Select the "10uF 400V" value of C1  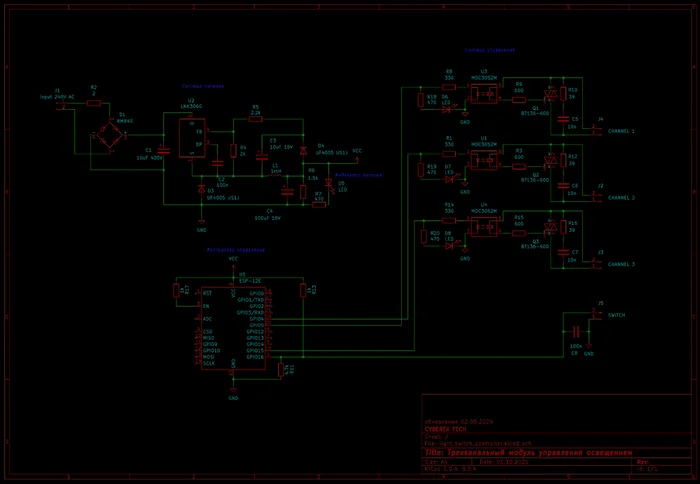(x=150, y=158)
